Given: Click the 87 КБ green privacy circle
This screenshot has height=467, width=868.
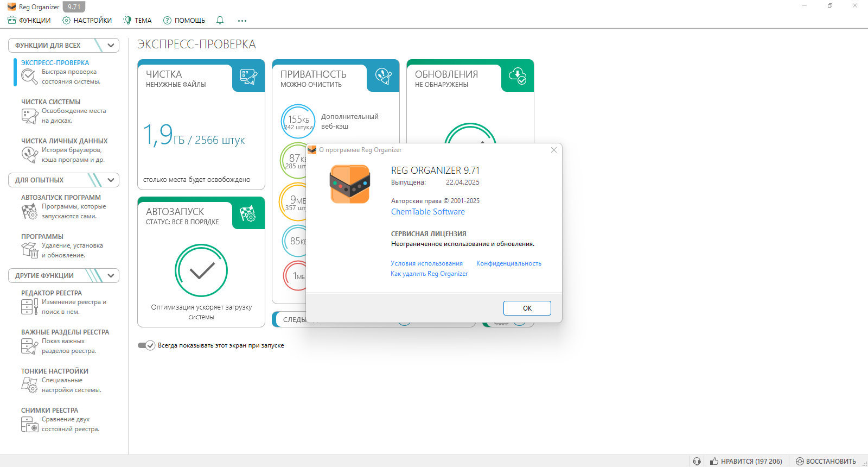Looking at the screenshot, I should [x=294, y=160].
